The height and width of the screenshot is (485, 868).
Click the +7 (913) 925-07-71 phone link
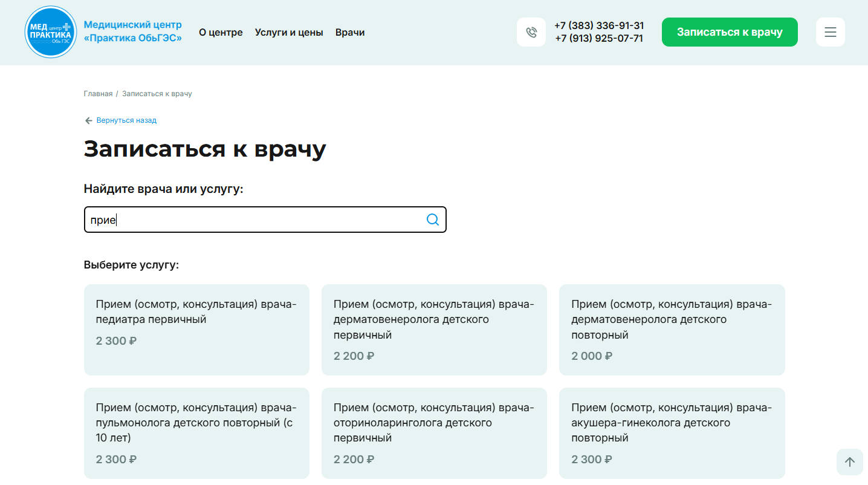click(x=598, y=39)
